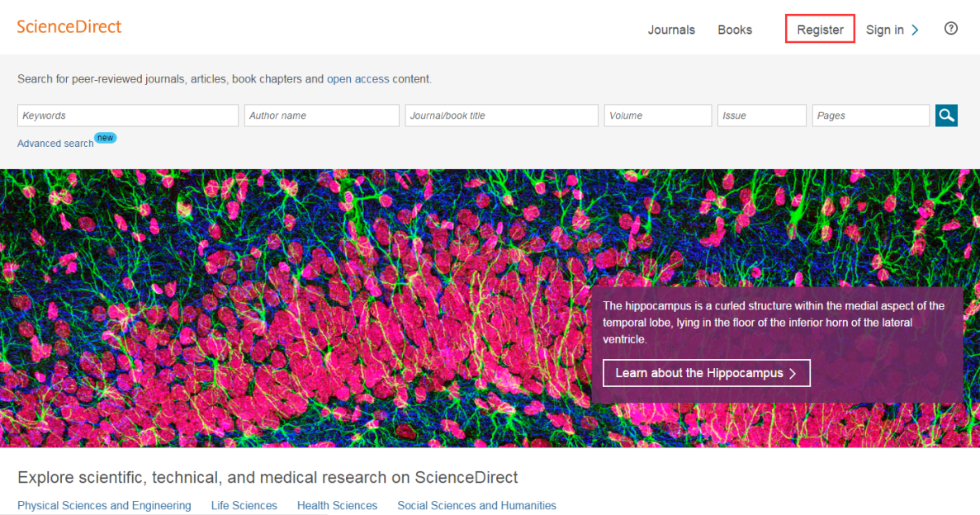Click the ScienceDirect logo
The height and width of the screenshot is (515, 980).
[x=69, y=26]
